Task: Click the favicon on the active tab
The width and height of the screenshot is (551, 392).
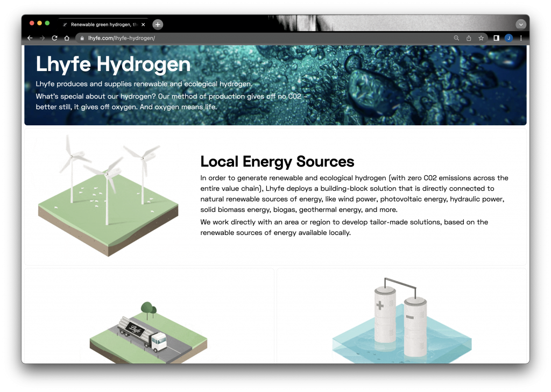Action: pyautogui.click(x=65, y=24)
